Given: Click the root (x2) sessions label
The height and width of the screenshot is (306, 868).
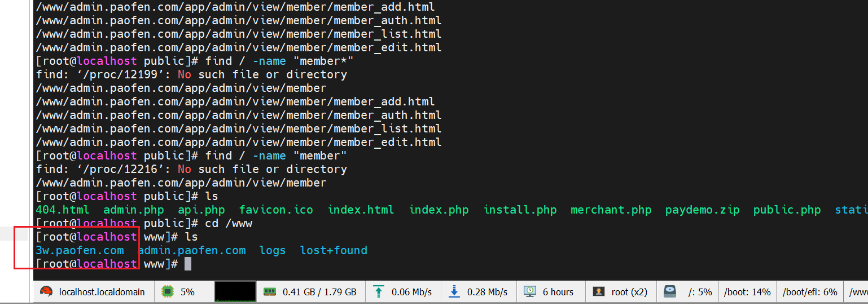Looking at the screenshot, I should (629, 292).
